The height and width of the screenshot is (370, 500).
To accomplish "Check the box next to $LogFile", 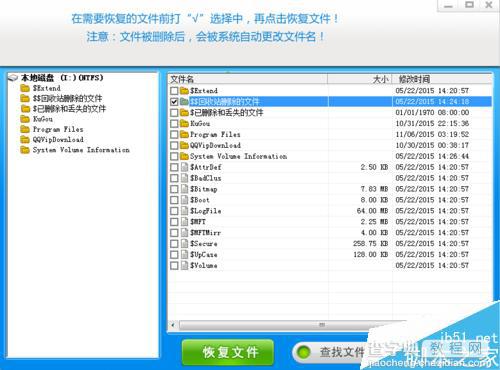I will pos(174,211).
